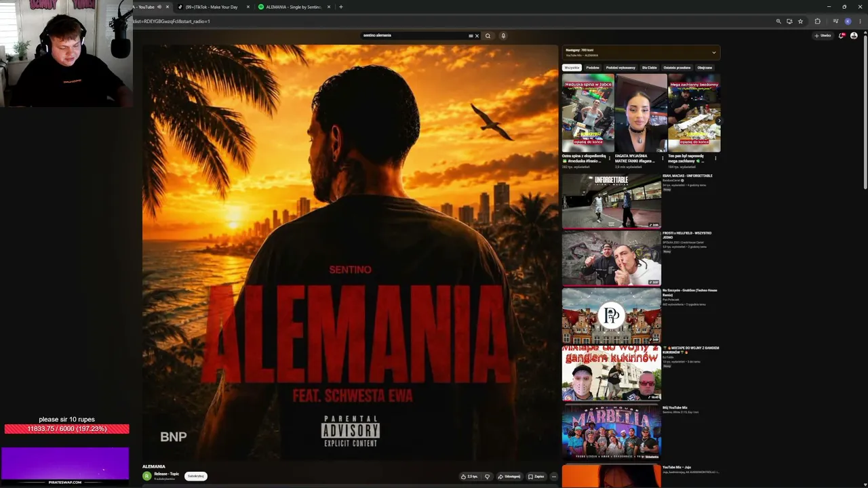The image size is (868, 488).
Task: Open the 'Release - Topic' channel name
Action: [166, 474]
